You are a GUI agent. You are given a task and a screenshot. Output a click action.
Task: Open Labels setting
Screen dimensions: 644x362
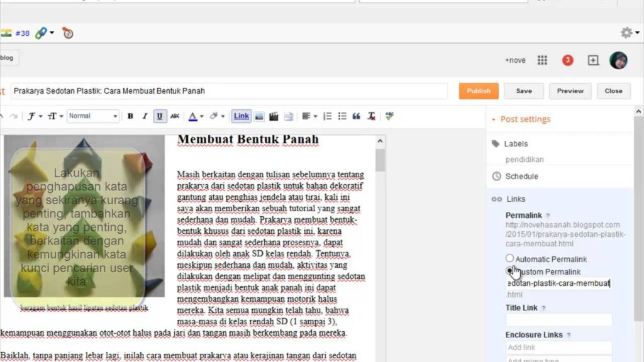516,144
